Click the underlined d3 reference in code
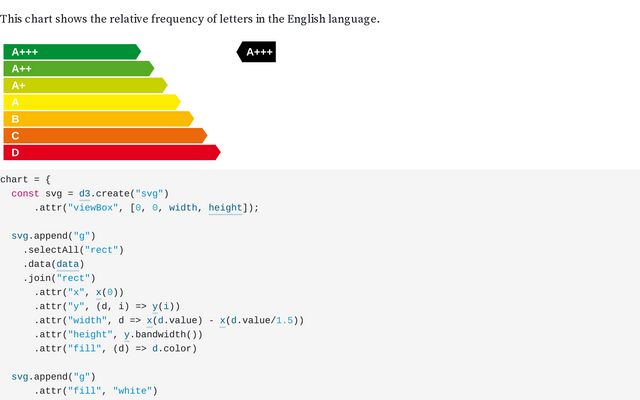Screen dimensions: 640x400 (x=85, y=193)
